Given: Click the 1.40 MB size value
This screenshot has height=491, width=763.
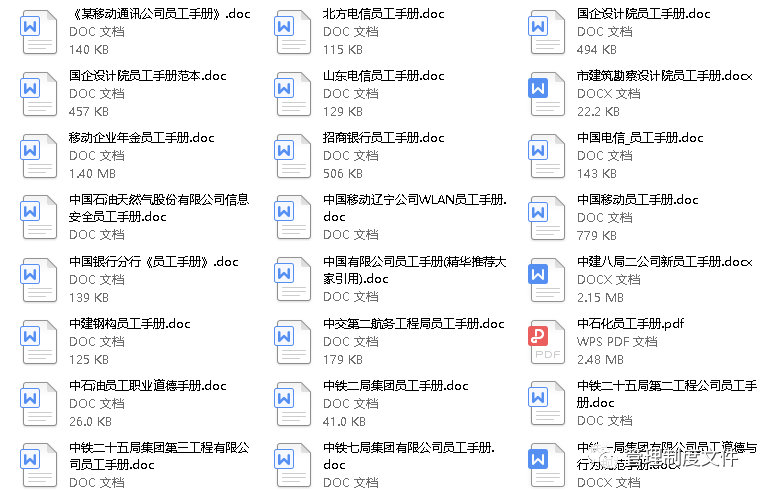Looking at the screenshot, I should click(92, 173).
